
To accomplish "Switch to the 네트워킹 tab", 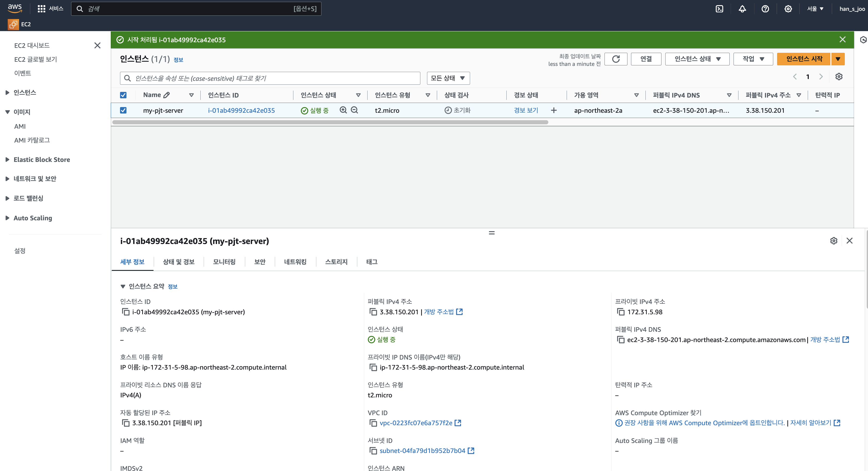I will tap(295, 262).
